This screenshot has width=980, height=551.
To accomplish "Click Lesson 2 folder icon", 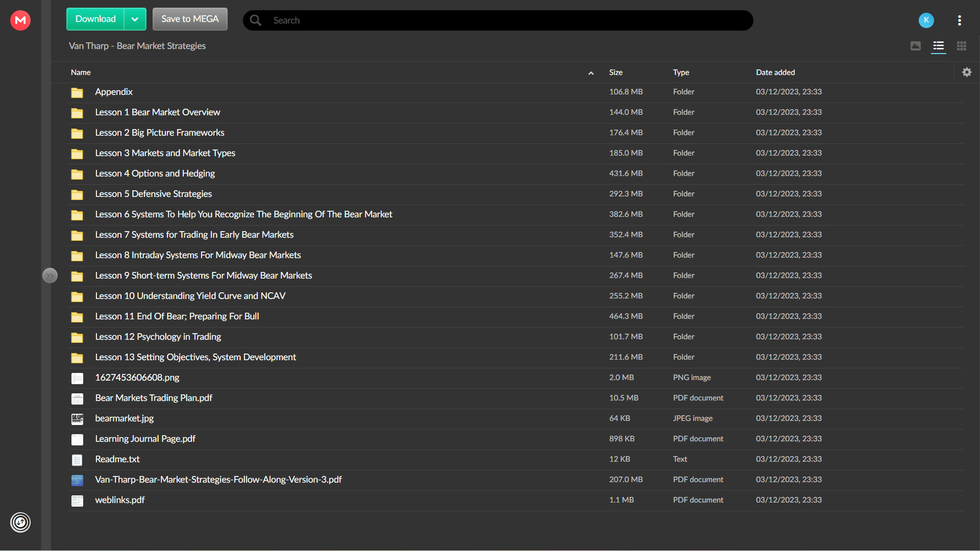I will [77, 133].
